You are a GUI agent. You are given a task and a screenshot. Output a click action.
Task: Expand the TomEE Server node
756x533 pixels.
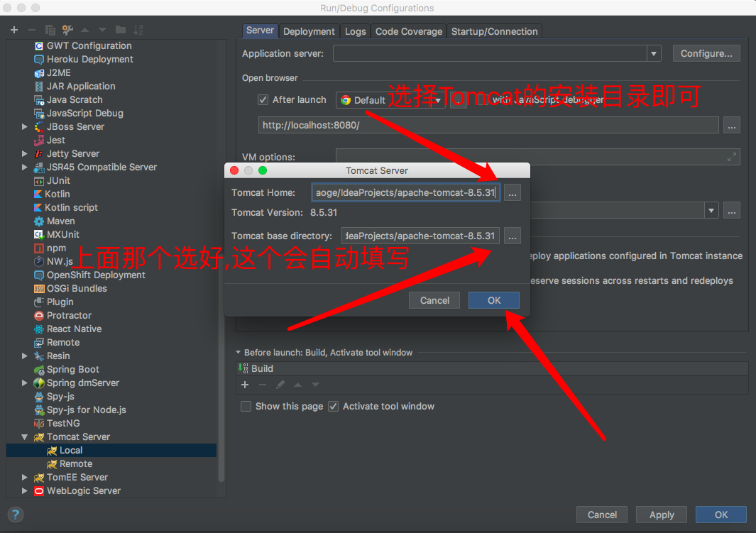click(25, 478)
